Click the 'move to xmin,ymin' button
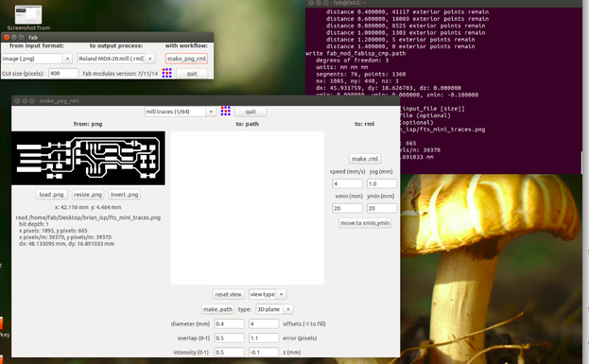The image size is (589, 364). pos(365,223)
